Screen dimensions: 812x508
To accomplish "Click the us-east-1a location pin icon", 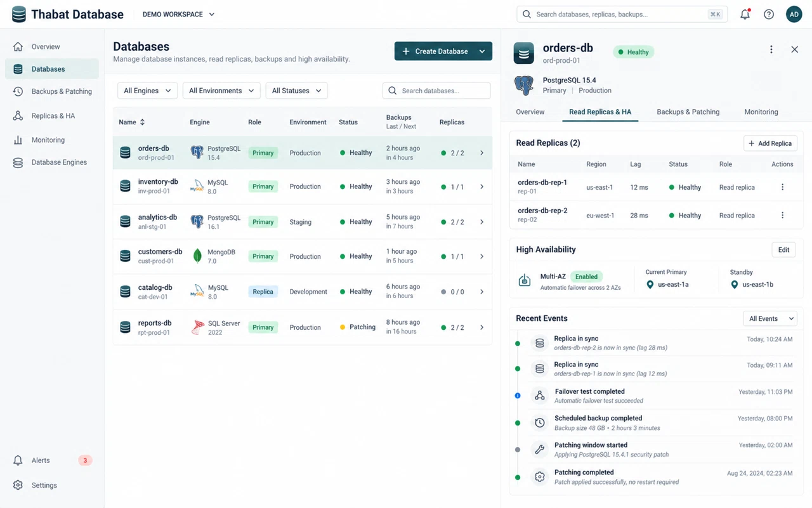I will 650,285.
